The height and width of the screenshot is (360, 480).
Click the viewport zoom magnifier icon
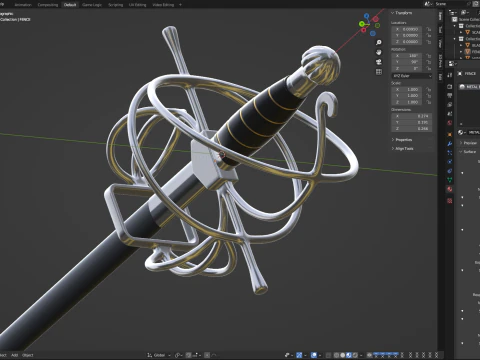point(379,42)
